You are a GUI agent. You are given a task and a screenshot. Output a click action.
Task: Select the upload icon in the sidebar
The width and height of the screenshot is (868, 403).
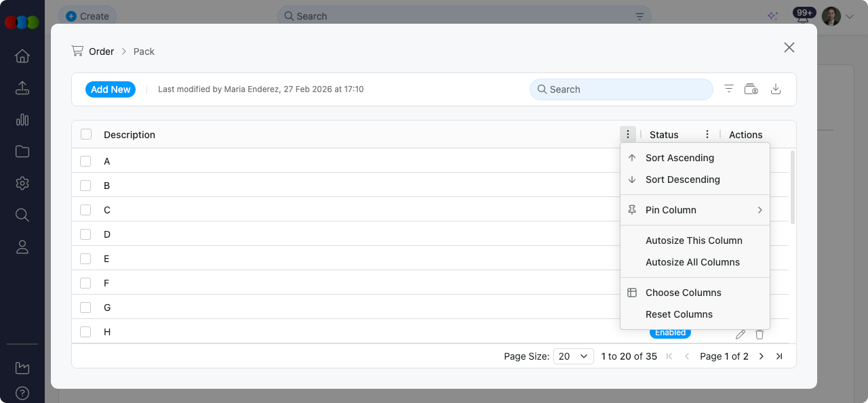coord(22,88)
